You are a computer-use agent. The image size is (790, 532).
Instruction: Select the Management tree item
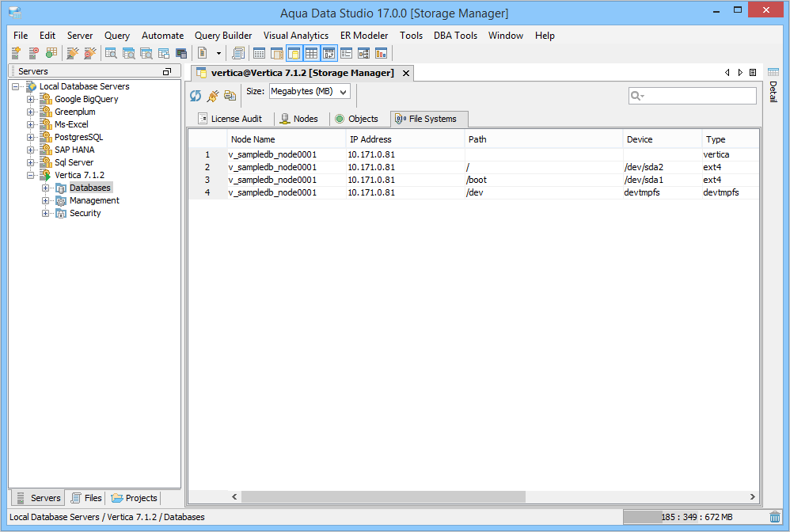(94, 200)
